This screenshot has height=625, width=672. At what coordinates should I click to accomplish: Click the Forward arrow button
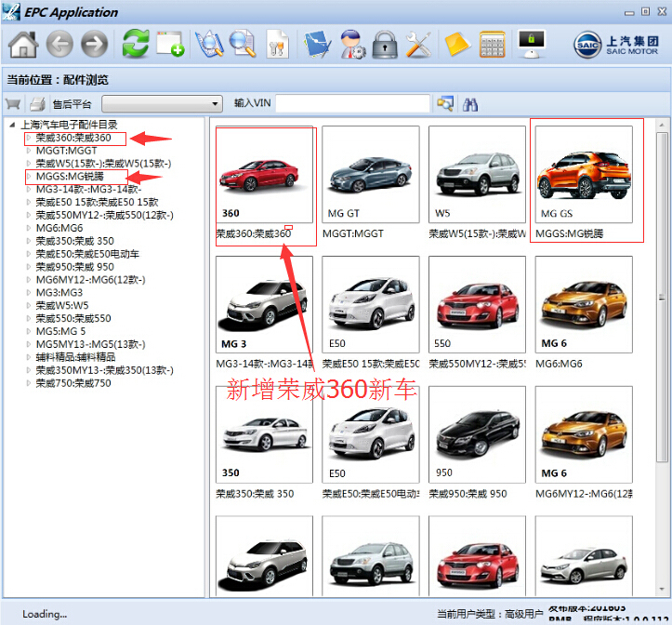pos(94,44)
